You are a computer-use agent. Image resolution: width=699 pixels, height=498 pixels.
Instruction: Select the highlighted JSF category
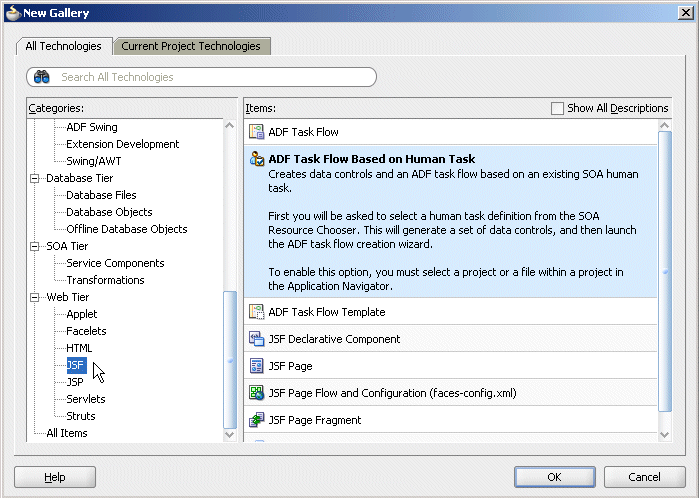(x=76, y=365)
